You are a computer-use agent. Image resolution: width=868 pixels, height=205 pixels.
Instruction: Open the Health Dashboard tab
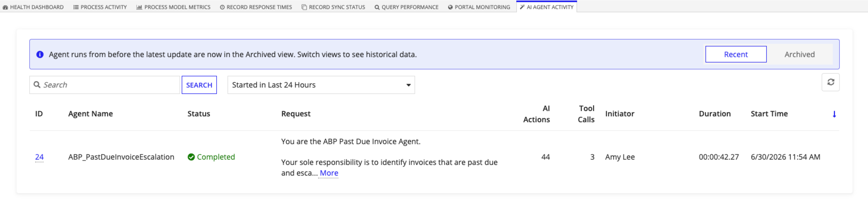[x=33, y=7]
